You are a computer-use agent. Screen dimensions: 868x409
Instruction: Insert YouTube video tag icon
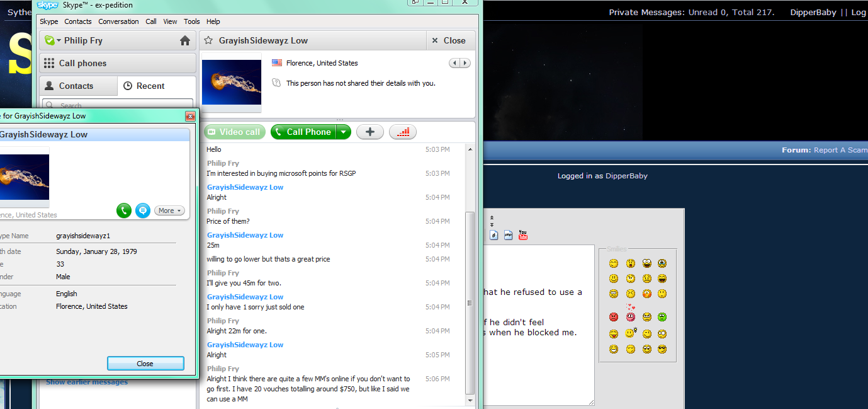click(x=522, y=235)
